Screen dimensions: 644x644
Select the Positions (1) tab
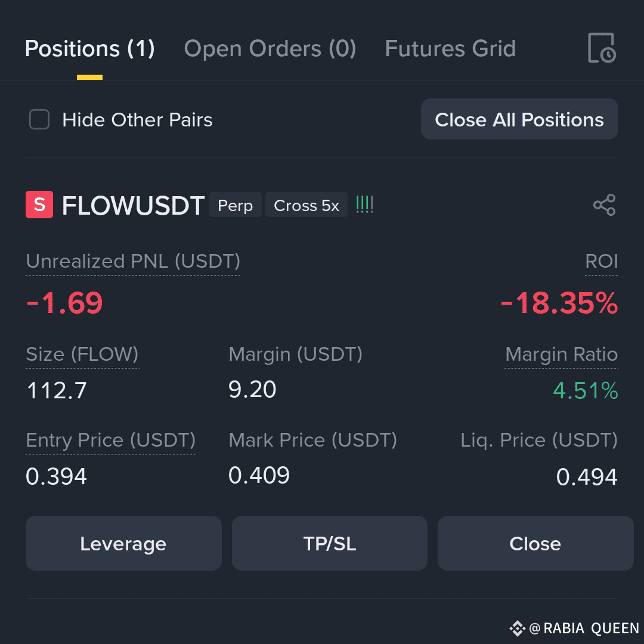click(89, 48)
